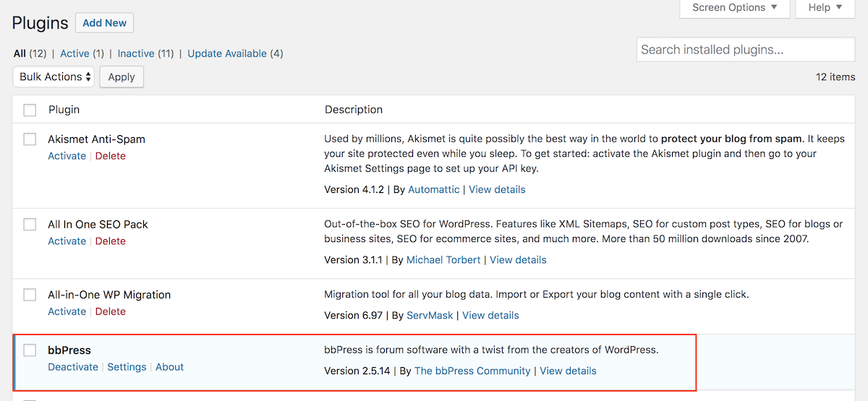Image resolution: width=868 pixels, height=401 pixels.
Task: Delete All In One SEO Pack
Action: (111, 241)
